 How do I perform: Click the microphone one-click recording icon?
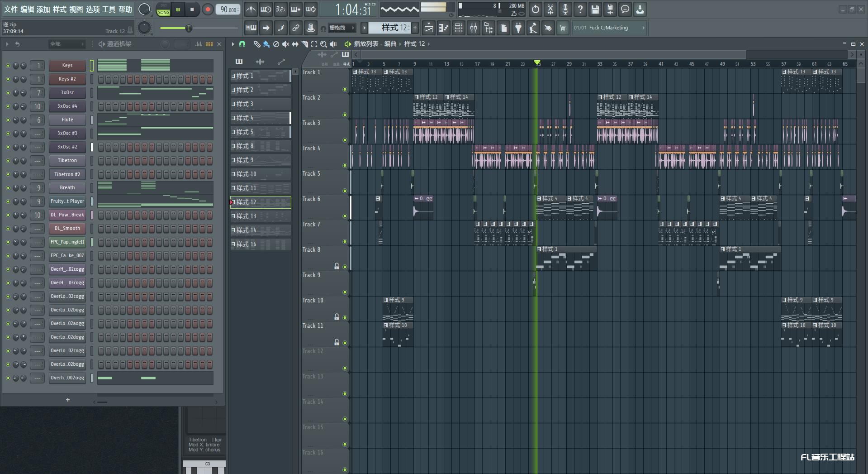(565, 9)
